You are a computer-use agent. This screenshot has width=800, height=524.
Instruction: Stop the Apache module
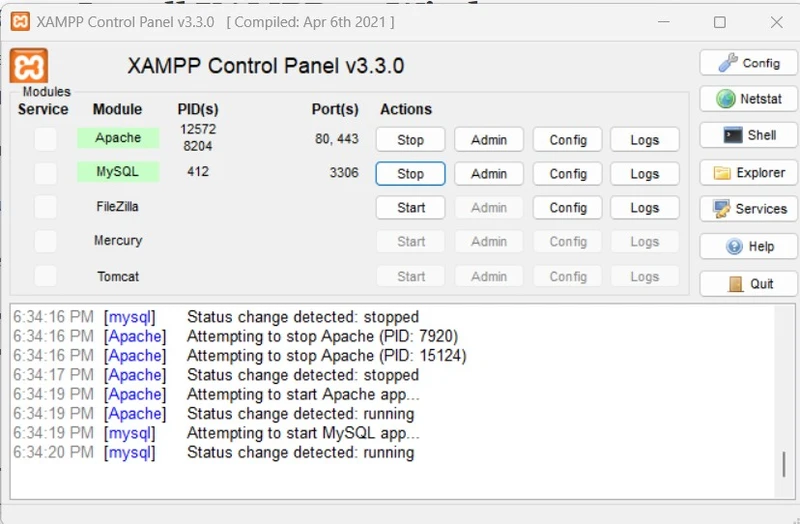[x=410, y=140]
